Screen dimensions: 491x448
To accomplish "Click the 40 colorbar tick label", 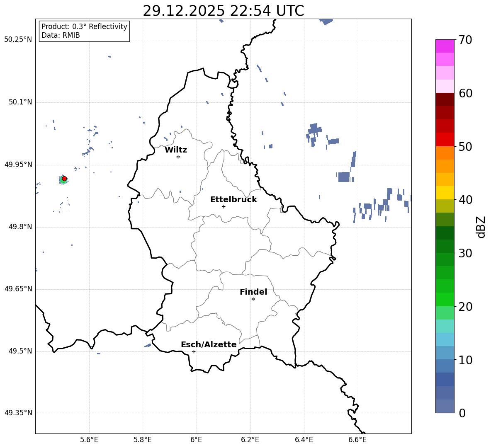I will click(465, 200).
